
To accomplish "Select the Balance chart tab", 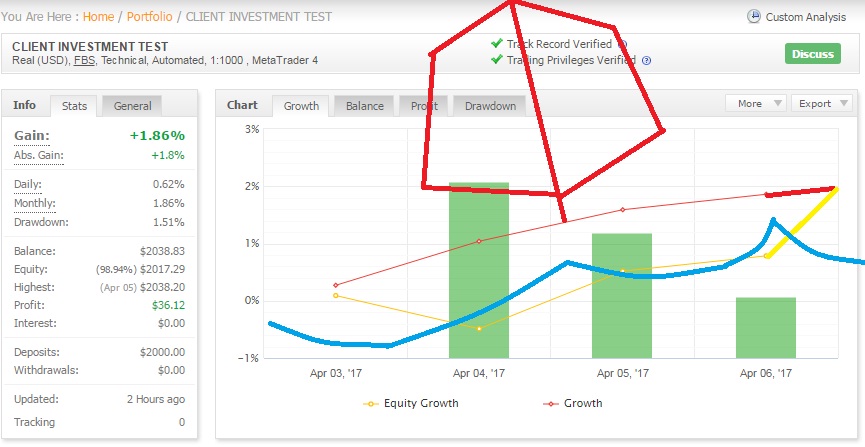I will coord(365,106).
